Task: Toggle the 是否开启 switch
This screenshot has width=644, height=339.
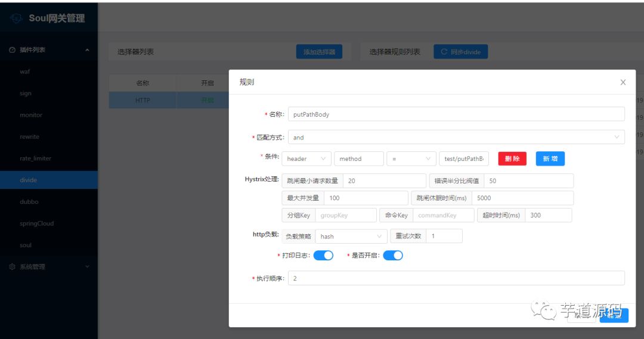Action: point(393,256)
